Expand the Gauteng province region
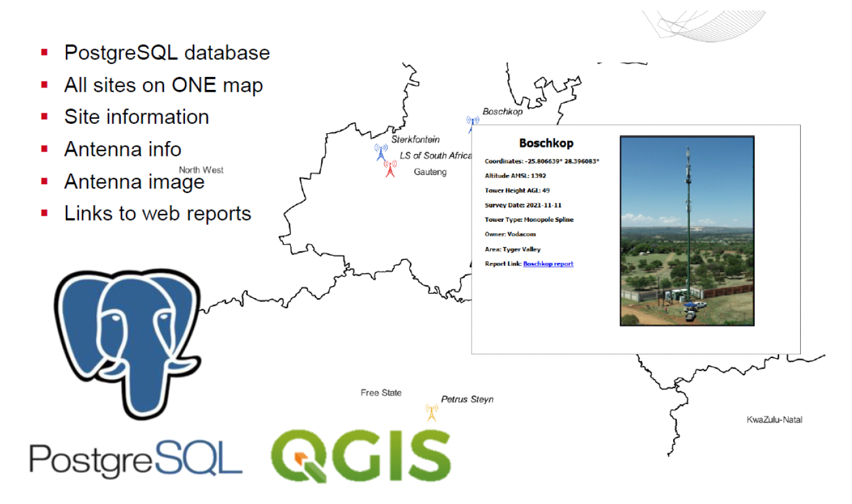852x504 pixels. [430, 172]
